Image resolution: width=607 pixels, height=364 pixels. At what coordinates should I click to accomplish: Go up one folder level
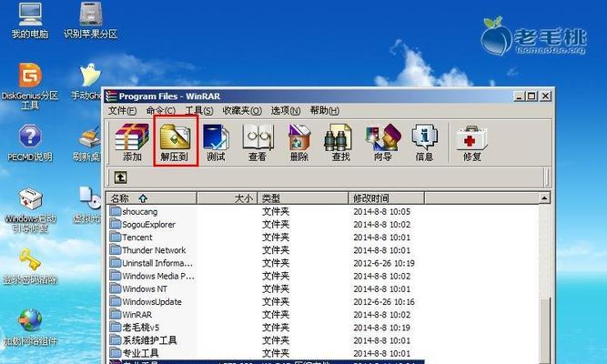[x=120, y=177]
